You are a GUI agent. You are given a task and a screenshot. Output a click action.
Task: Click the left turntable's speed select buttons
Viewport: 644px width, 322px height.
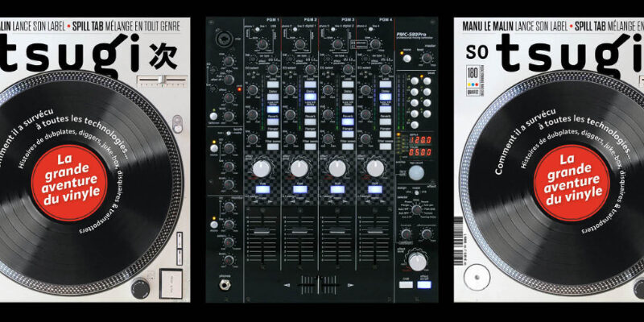(180, 250)
